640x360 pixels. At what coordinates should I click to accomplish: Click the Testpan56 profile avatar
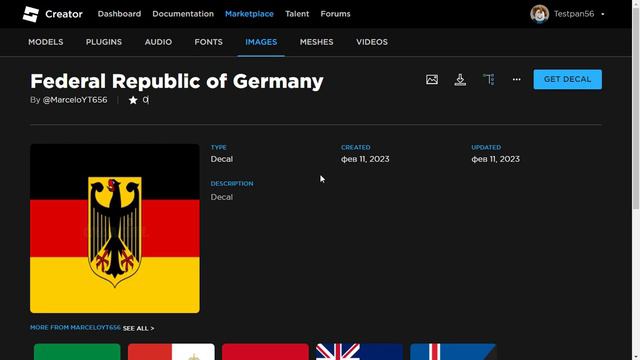539,14
